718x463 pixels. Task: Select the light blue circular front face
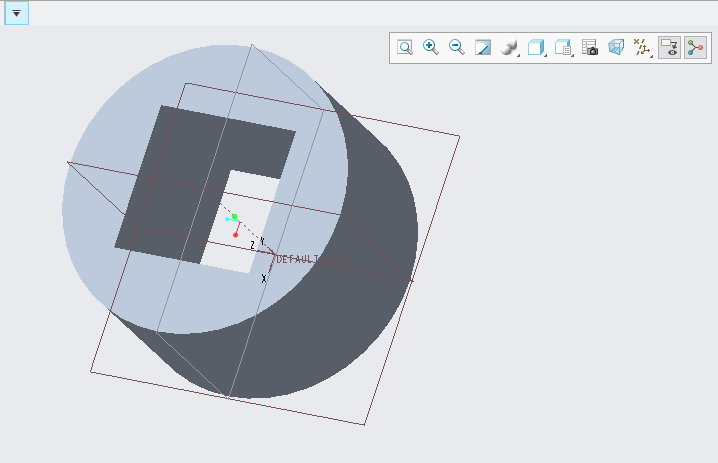pyautogui.click(x=110, y=120)
